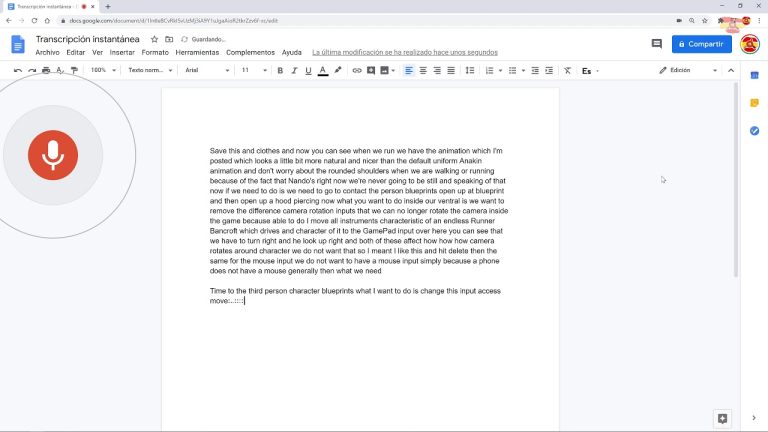Toggle underline formatting
768x432 pixels.
click(x=308, y=71)
